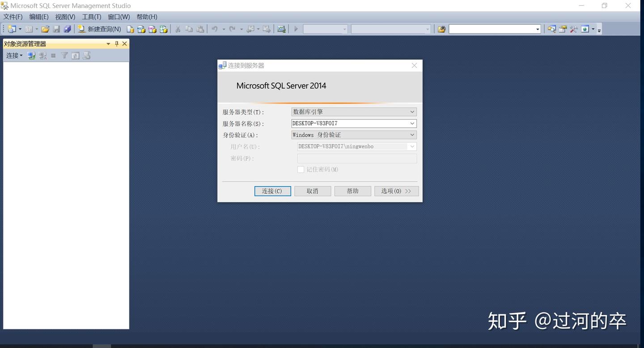Open the New Project icon dropdown arrow
Image resolution: width=644 pixels, height=348 pixels.
(x=20, y=29)
